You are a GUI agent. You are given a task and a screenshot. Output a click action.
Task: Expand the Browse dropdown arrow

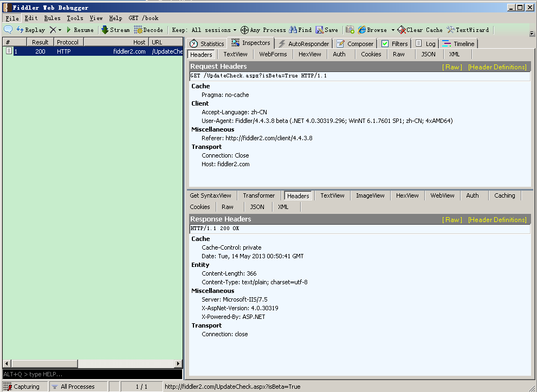(x=393, y=30)
